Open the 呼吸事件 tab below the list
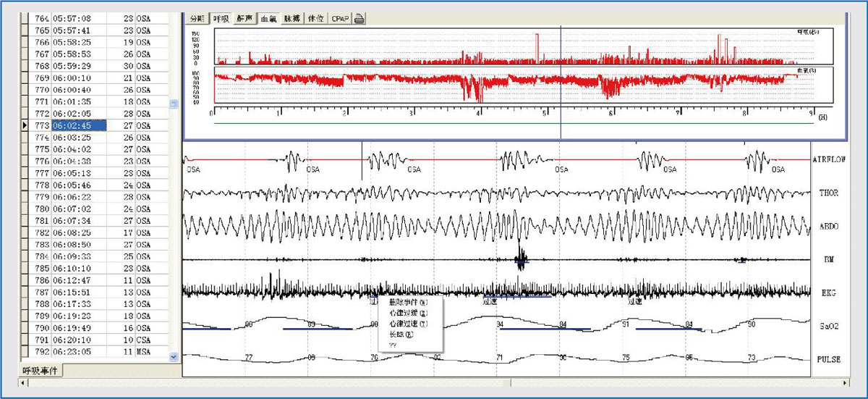 coord(41,371)
